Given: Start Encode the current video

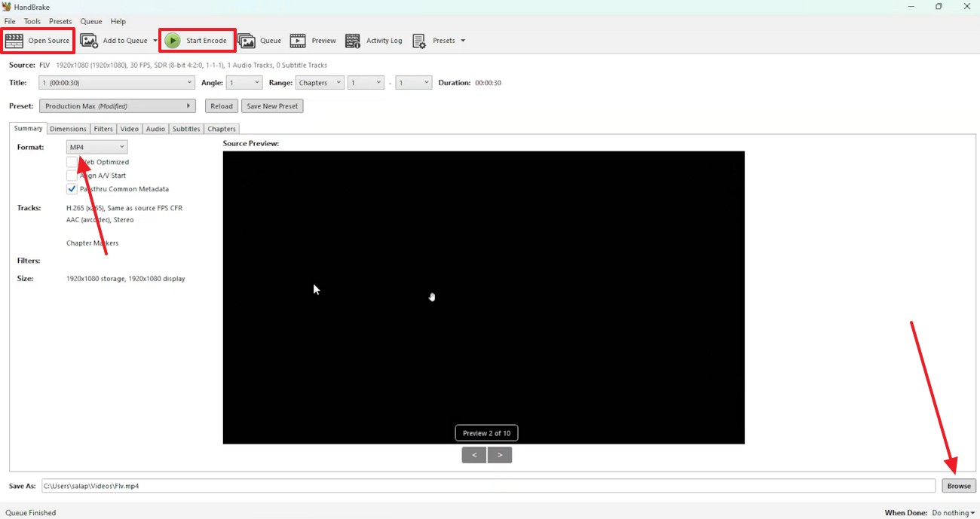Looking at the screenshot, I should [198, 40].
